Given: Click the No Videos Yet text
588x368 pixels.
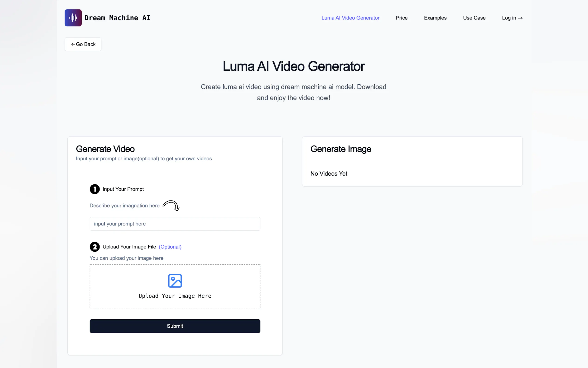Looking at the screenshot, I should [x=329, y=174].
